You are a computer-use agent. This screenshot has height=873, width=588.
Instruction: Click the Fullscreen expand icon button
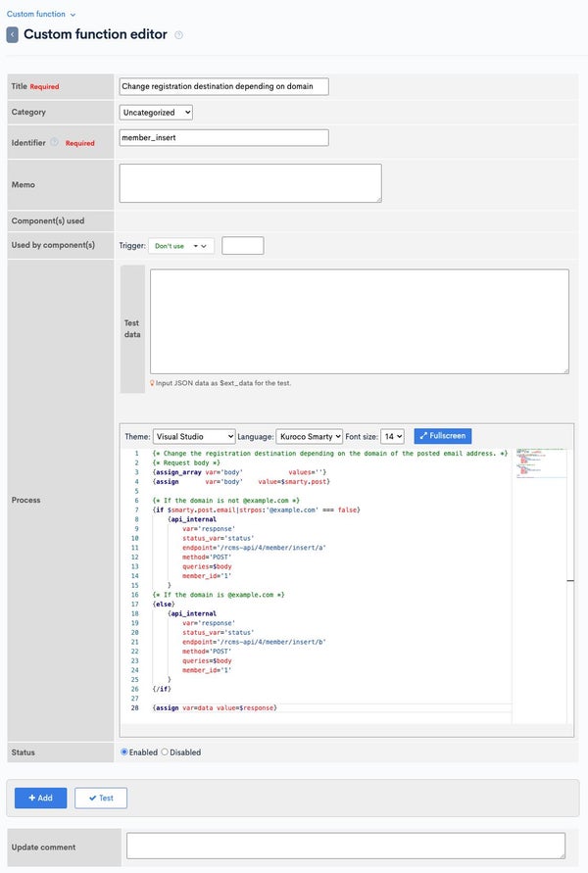coord(443,436)
